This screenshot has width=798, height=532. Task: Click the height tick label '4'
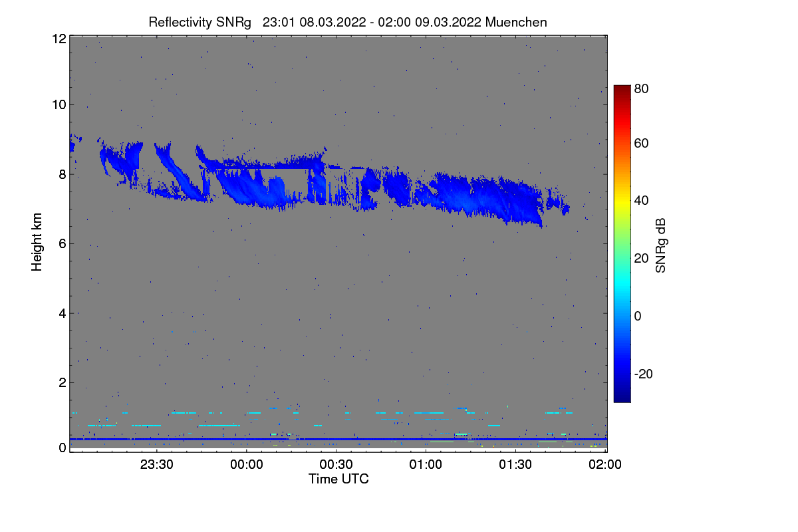(62, 313)
